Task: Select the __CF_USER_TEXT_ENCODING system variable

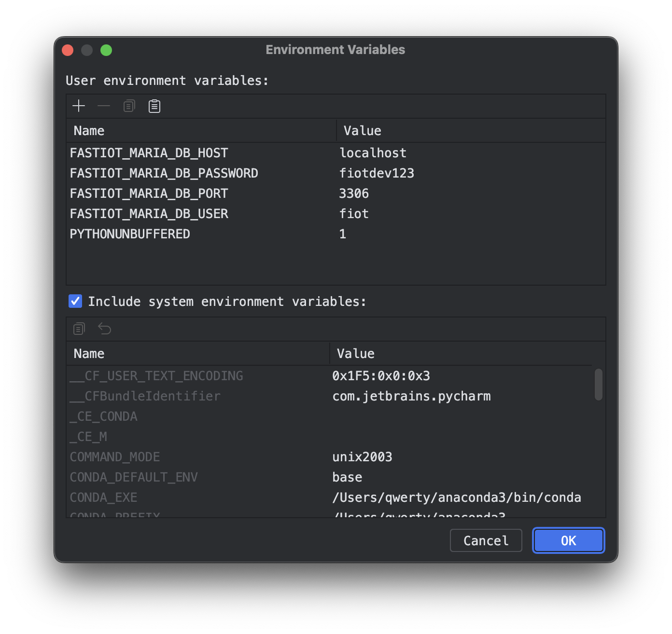Action: click(156, 376)
